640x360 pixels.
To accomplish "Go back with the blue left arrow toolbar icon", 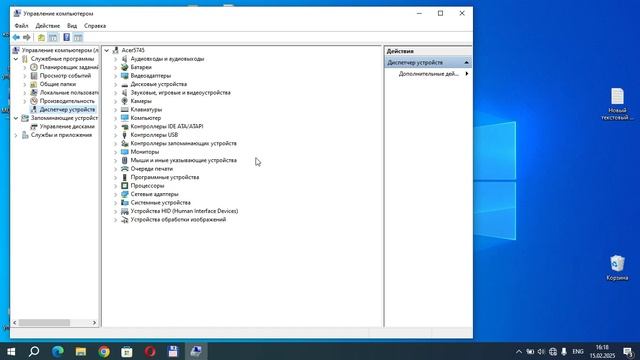I will pos(16,38).
